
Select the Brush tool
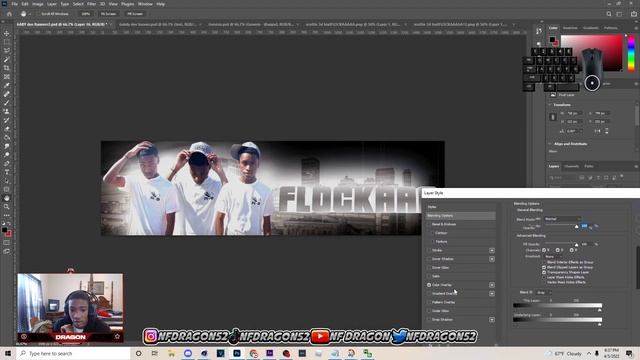point(7,103)
